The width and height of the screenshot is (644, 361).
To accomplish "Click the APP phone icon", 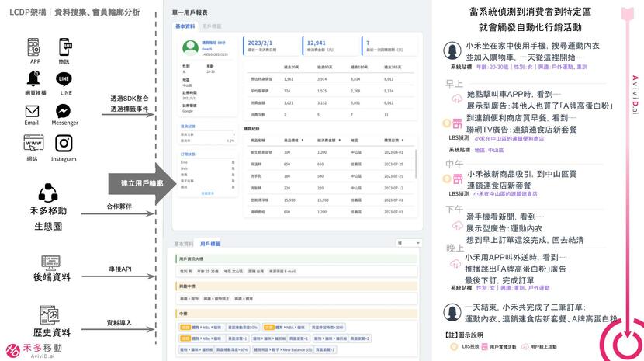I will point(35,47).
